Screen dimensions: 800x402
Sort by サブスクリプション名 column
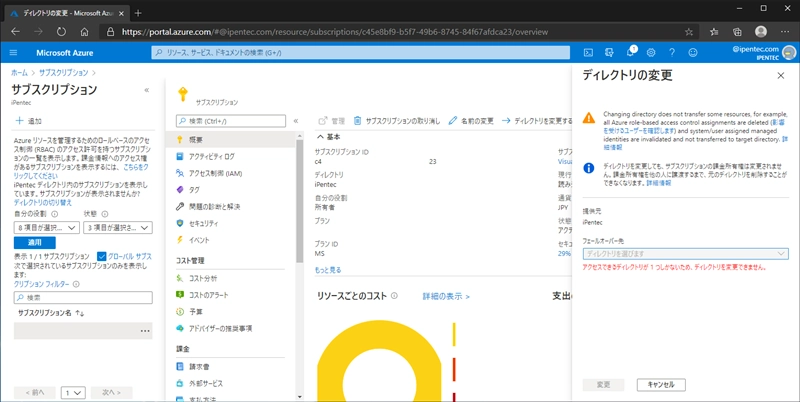[x=51, y=313]
